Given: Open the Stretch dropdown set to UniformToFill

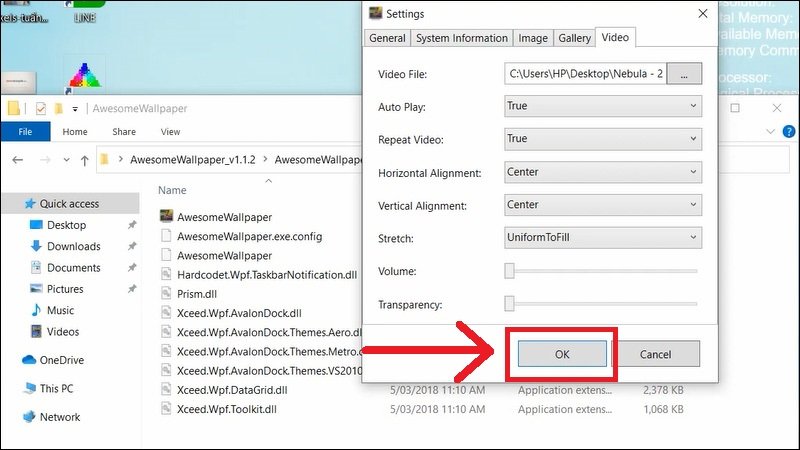Looking at the screenshot, I should tap(603, 238).
